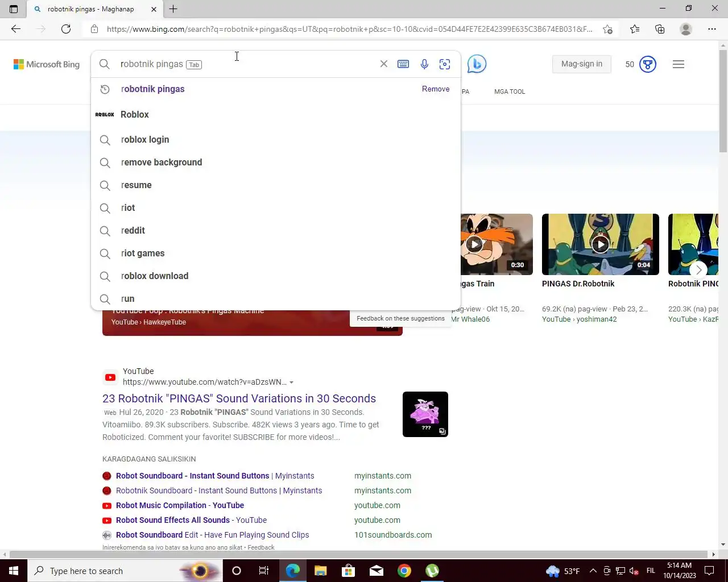Open the notification center icon
Image resolution: width=728 pixels, height=582 pixels.
709,571
